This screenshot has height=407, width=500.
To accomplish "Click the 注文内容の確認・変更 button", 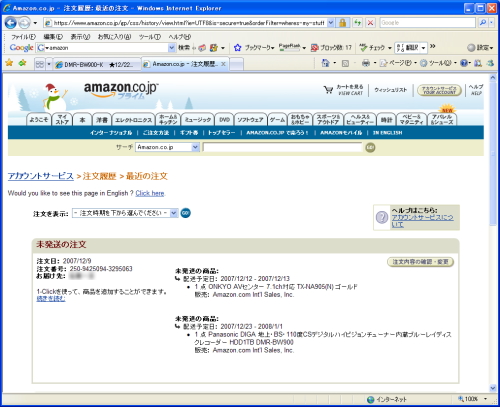I will point(420,262).
